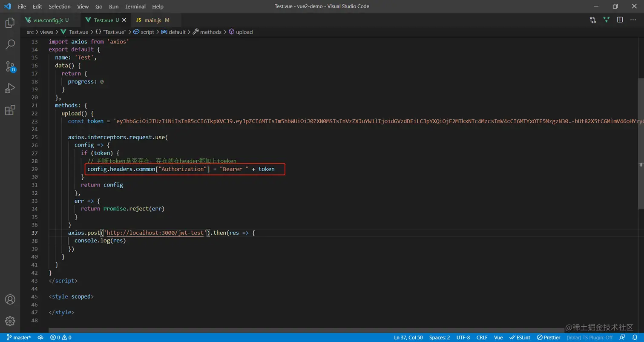Open Source Control view with 11 changes
The width and height of the screenshot is (644, 342).
(x=10, y=66)
